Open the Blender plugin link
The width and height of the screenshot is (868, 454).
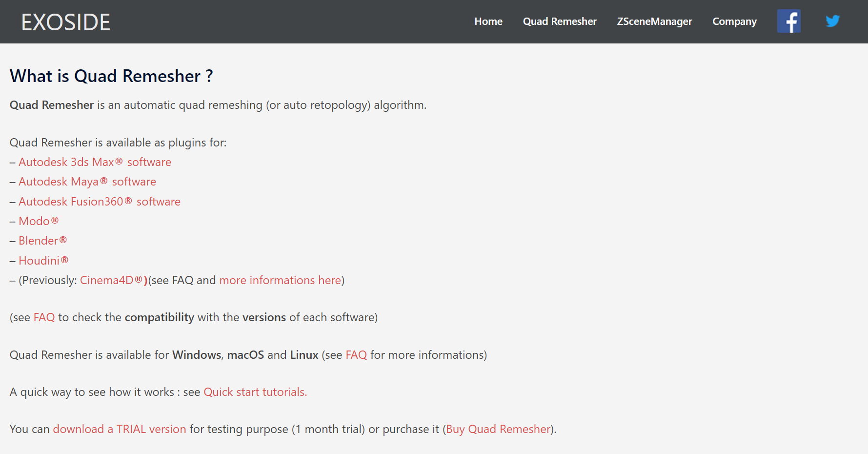pos(43,241)
